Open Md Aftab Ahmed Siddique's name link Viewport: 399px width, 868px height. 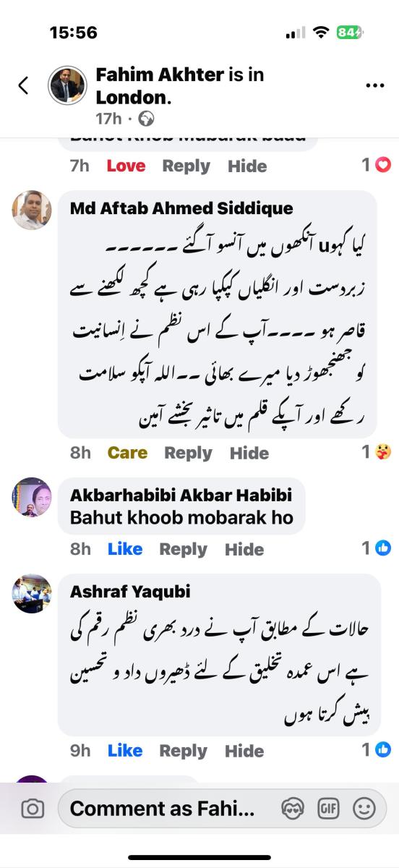click(x=181, y=208)
